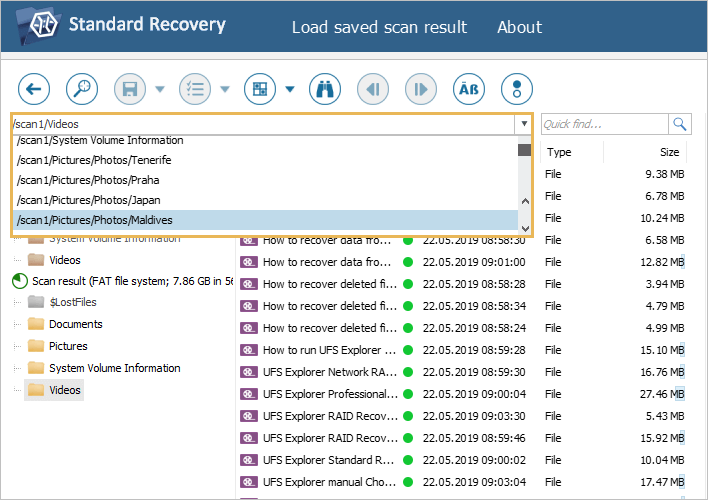Screen dimensions: 708x500
Task: Click the /scan1/Videos path field
Action: click(x=263, y=124)
